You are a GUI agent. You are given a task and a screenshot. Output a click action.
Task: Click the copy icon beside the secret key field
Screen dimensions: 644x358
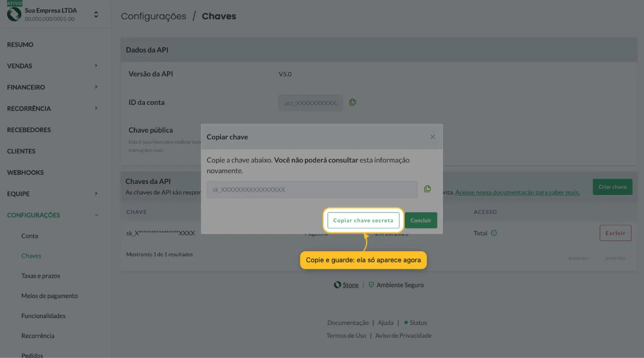427,189
